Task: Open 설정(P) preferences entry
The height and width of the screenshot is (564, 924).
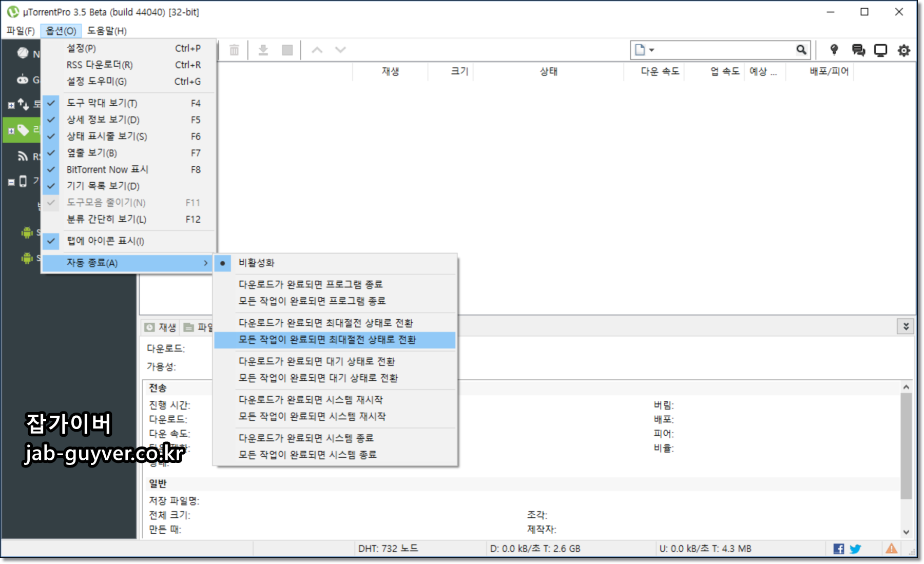Action: [x=128, y=48]
